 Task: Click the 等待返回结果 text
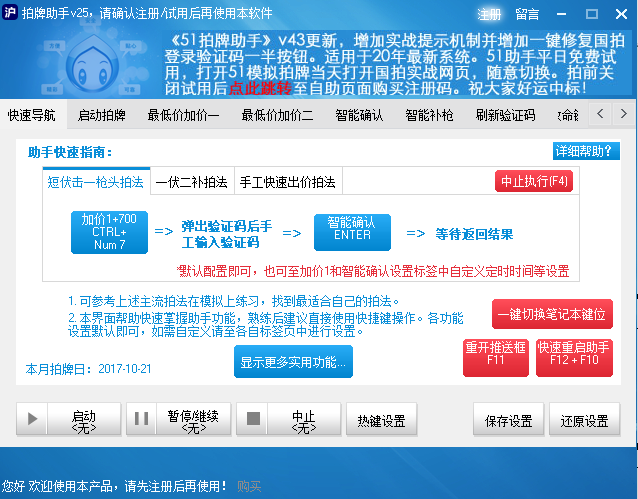(x=474, y=234)
